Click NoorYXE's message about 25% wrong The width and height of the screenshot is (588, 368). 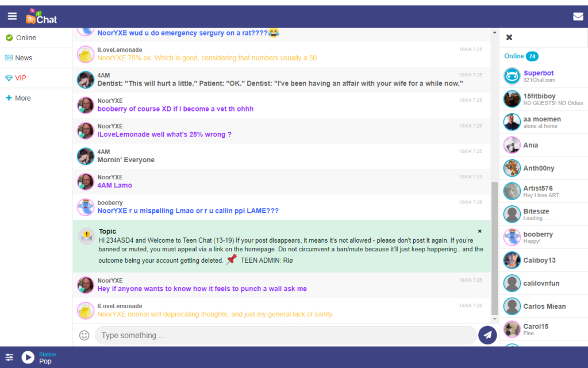[x=164, y=135]
